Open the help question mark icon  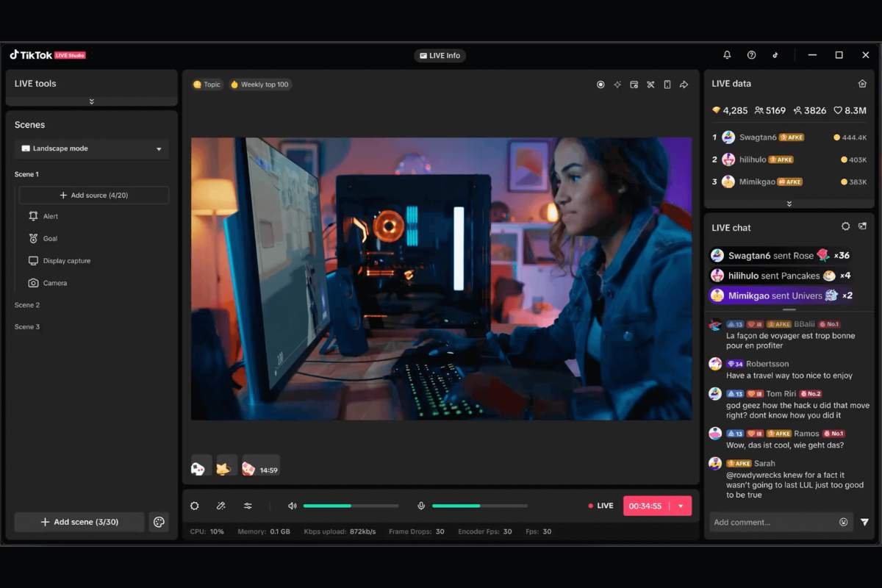coord(751,55)
